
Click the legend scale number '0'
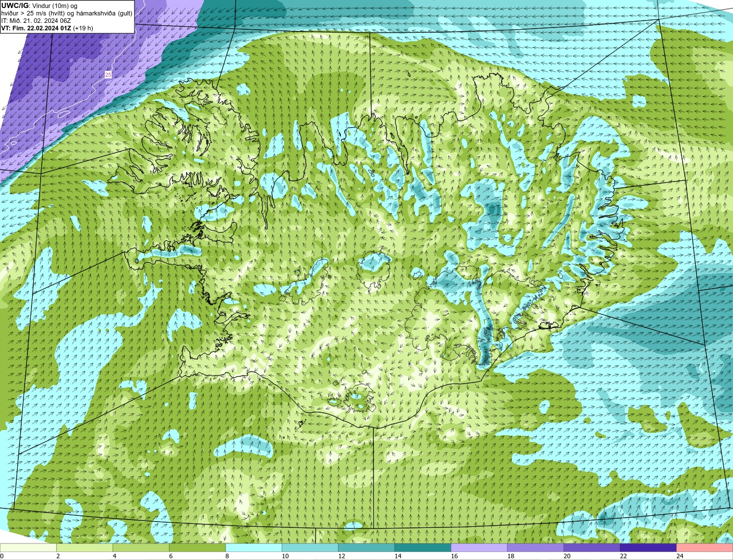(x=2, y=556)
